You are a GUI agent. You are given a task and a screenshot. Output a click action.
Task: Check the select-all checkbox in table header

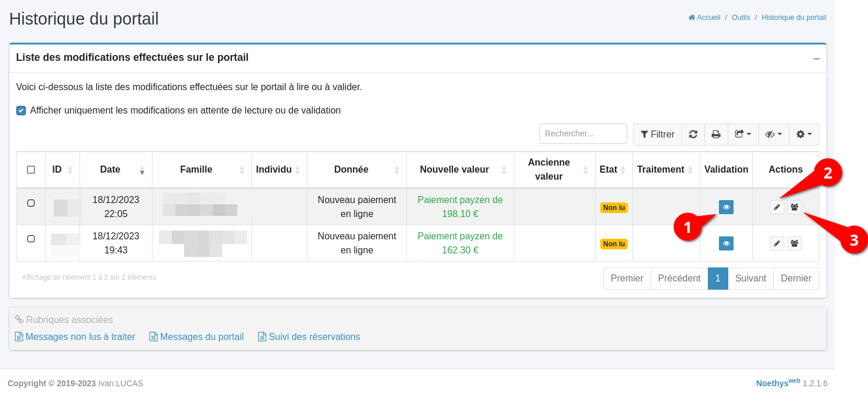pyautogui.click(x=31, y=170)
